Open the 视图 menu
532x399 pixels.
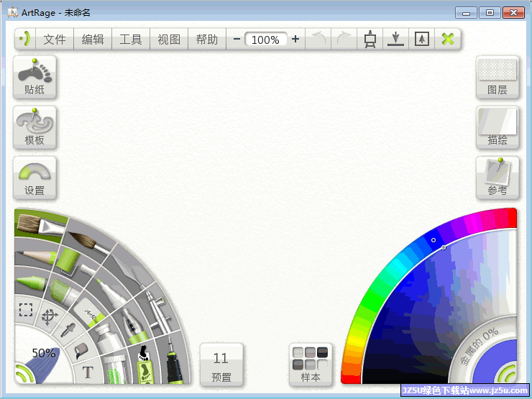click(169, 40)
